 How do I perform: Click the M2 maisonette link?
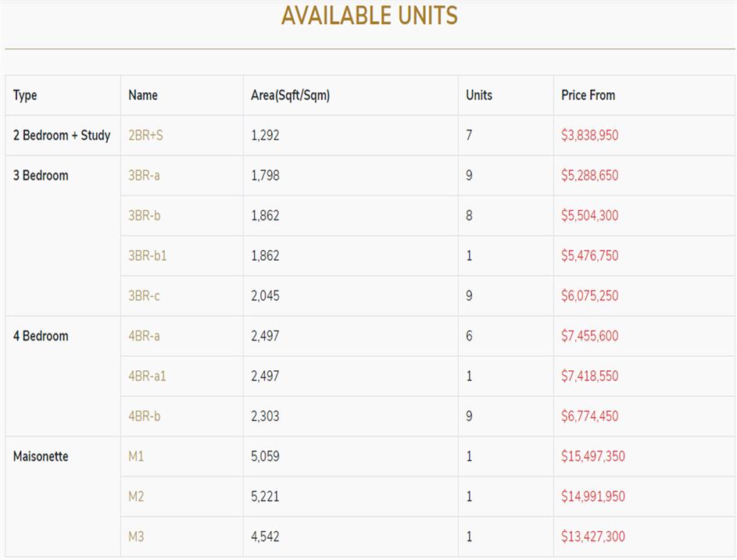coord(136,496)
